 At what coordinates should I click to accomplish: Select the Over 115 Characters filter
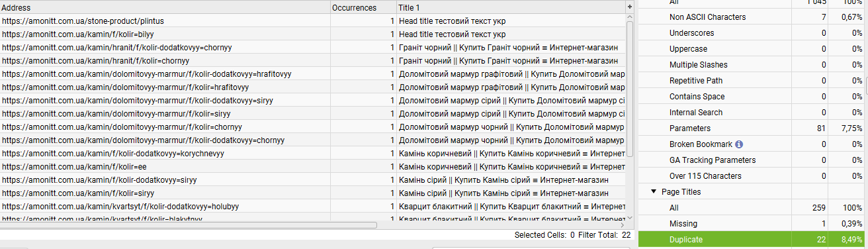click(x=753, y=176)
